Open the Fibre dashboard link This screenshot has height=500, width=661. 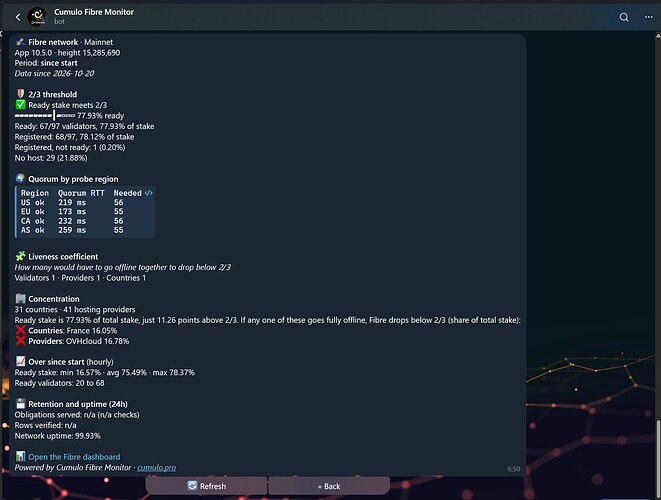tap(74, 457)
